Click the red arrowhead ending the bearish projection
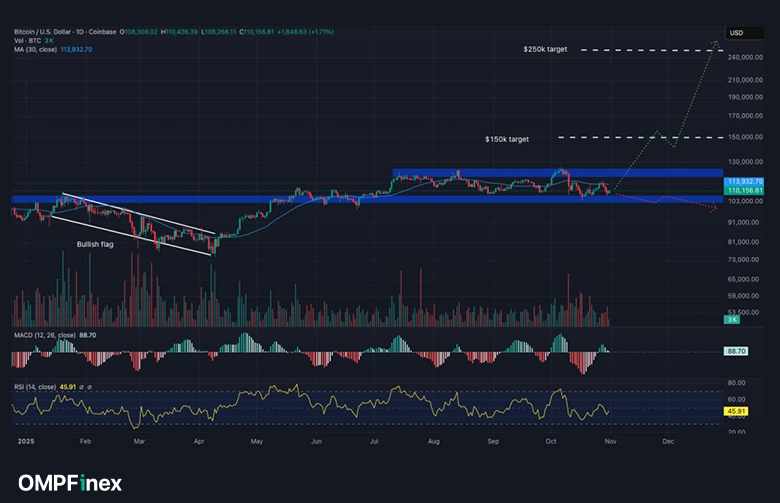 click(x=713, y=208)
